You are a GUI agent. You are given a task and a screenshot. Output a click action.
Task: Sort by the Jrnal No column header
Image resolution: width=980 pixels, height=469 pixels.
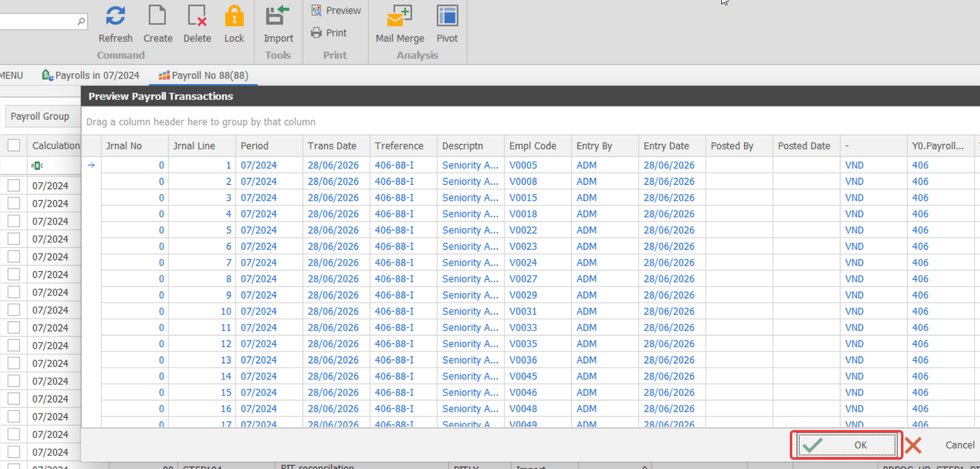tap(135, 146)
